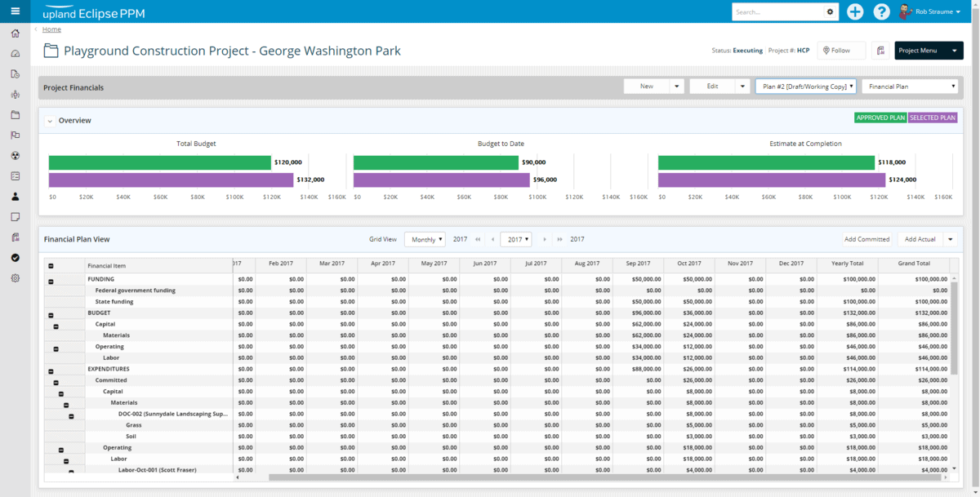Click the report icon beside Follow
The width and height of the screenshot is (980, 497).
coord(880,51)
